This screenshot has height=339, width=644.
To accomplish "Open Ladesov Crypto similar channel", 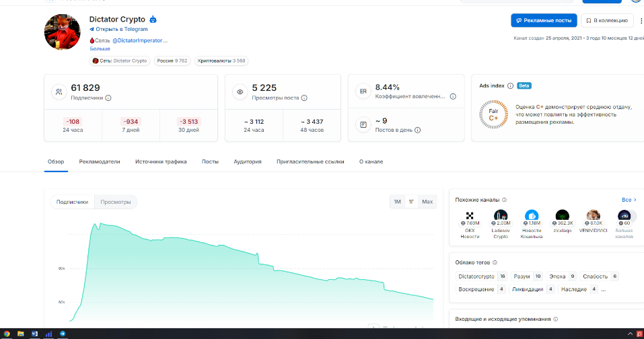I will (501, 224).
